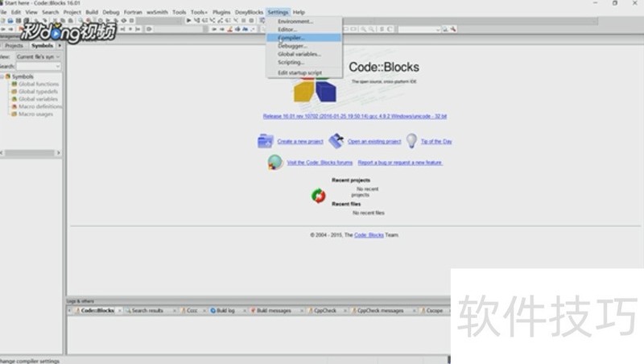Click the Stop debugger icon
The width and height of the screenshot is (644, 364).
click(x=251, y=20)
